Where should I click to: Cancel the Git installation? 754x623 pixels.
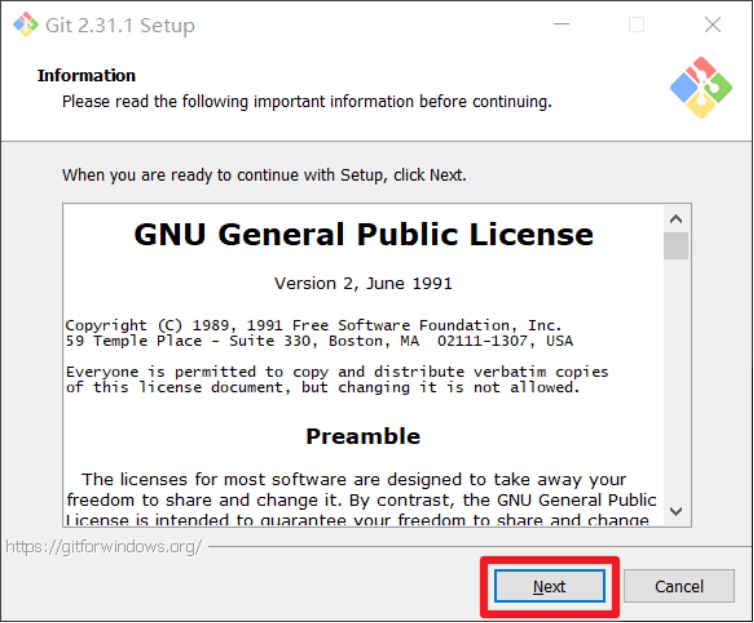click(679, 586)
